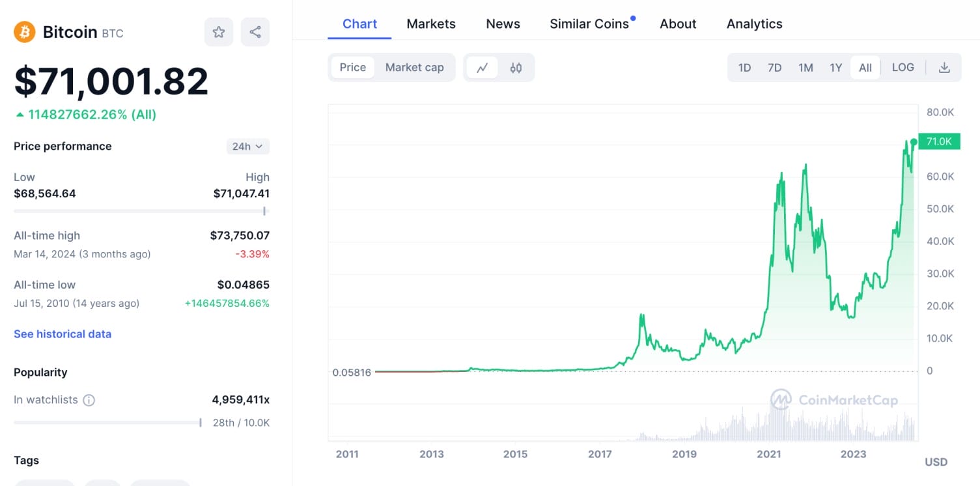Screen dimensions: 980x486
Task: Switch to the Markets tab
Action: click(x=431, y=23)
